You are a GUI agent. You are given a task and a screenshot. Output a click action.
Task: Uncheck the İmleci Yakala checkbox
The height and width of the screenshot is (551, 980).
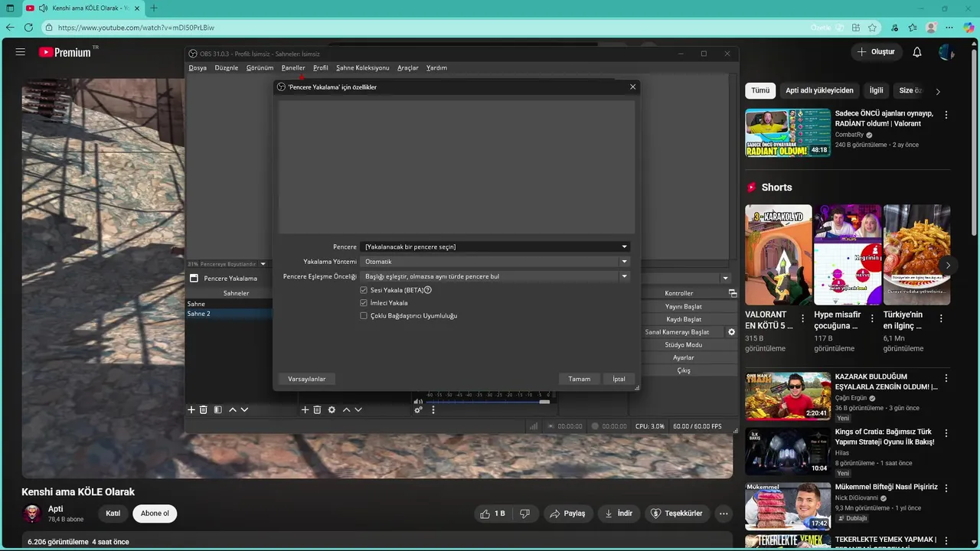pos(364,303)
